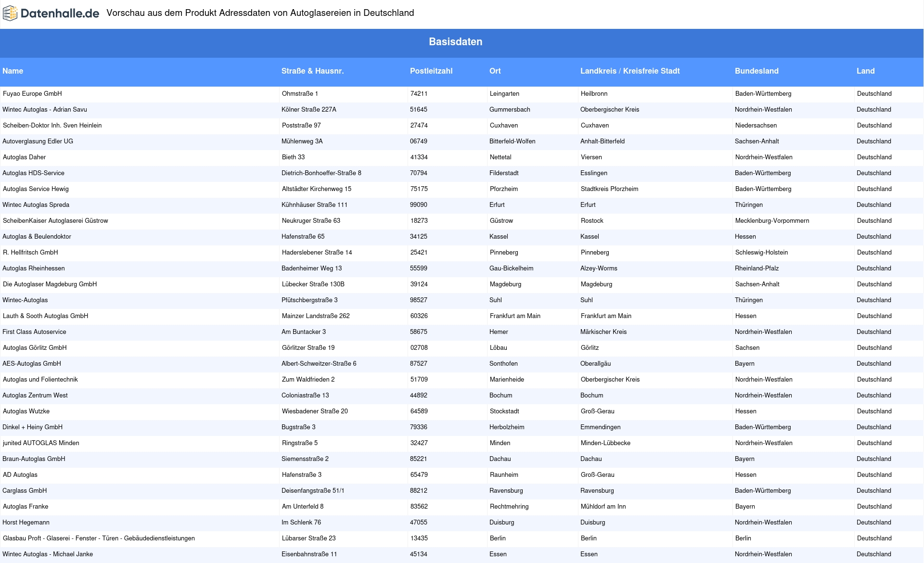
Task: Select postal code 99090
Action: point(419,205)
